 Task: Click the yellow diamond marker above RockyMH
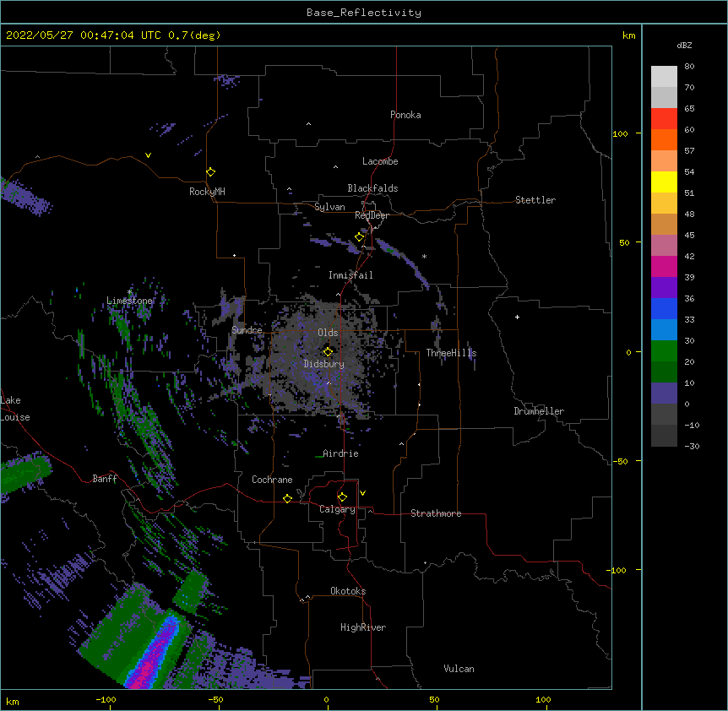pos(211,172)
